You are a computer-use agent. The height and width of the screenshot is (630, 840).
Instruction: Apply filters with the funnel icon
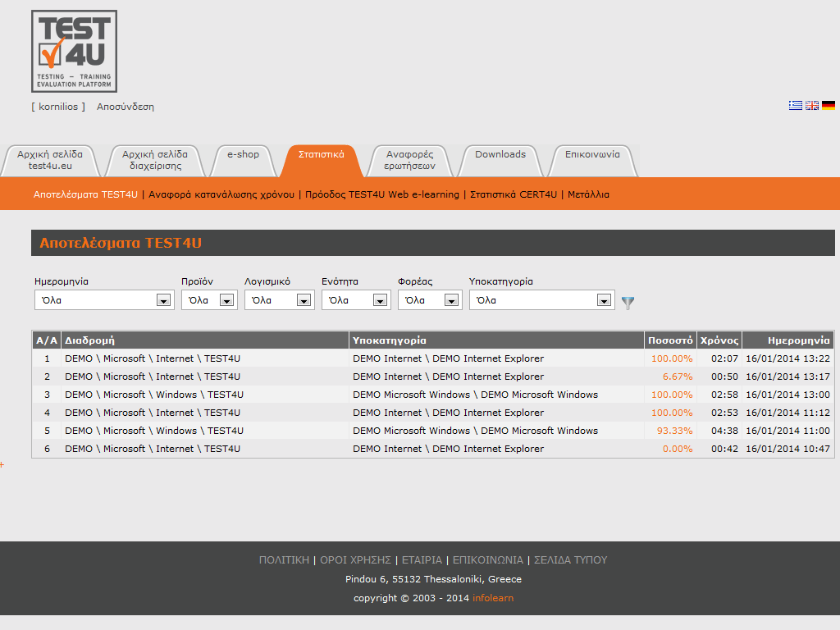628,303
